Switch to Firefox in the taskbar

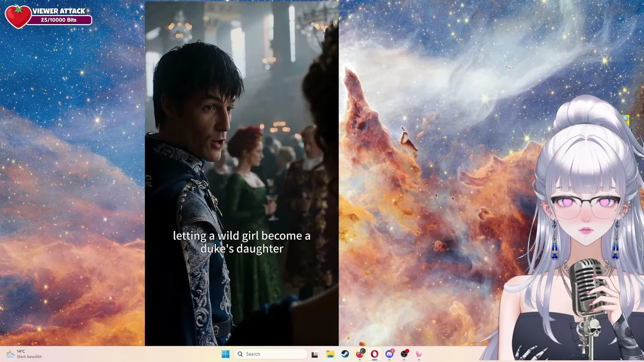360,354
